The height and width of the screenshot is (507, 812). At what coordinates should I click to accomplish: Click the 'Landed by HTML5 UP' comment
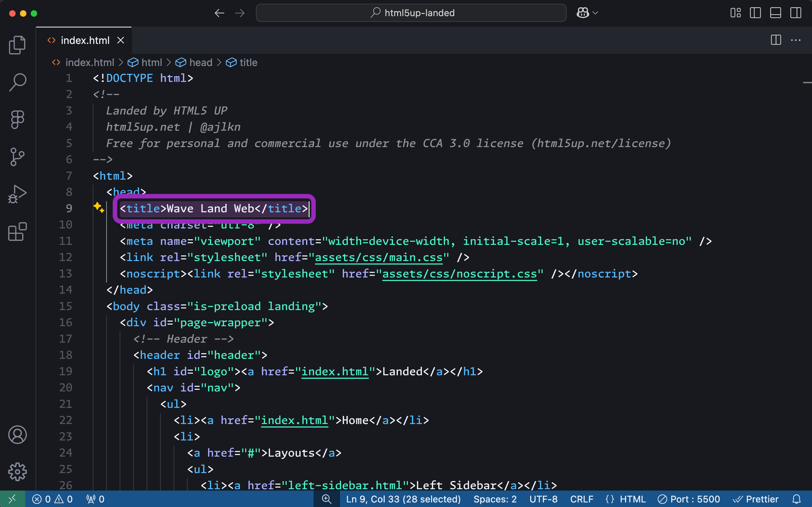coord(166,111)
